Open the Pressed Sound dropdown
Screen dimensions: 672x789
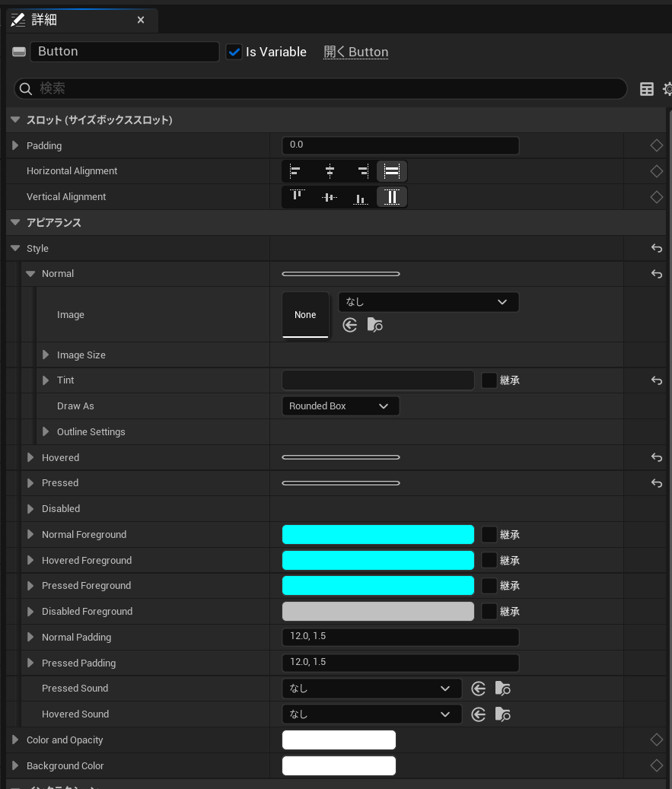pos(371,688)
